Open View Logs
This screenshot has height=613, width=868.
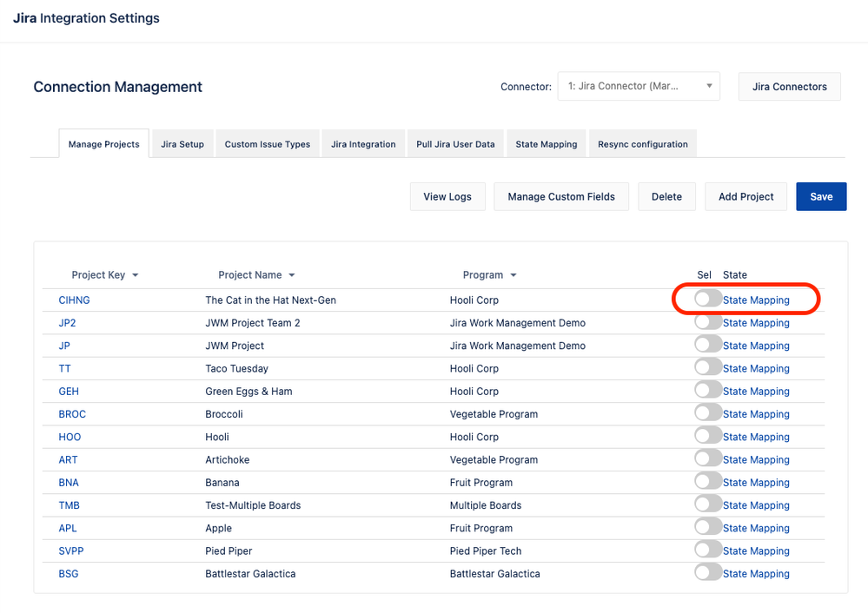pos(447,196)
